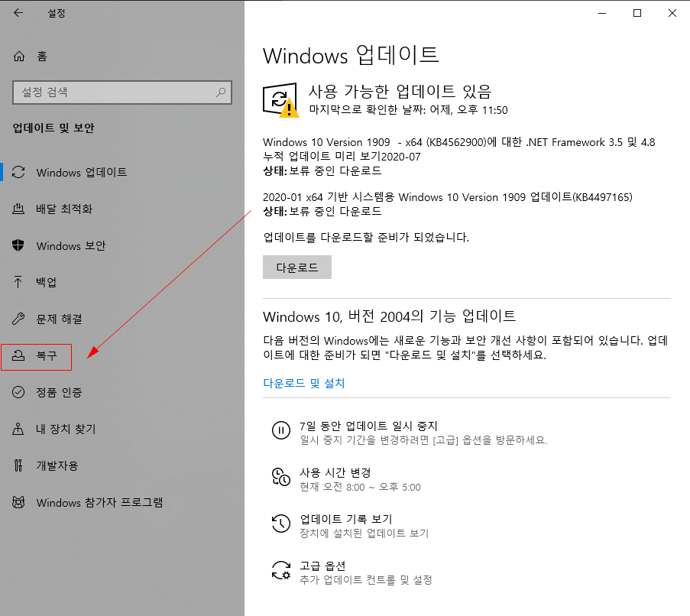Viewport: 690px width, 616px height.
Task: Click the 개발자용 tools icon
Action: point(18,465)
